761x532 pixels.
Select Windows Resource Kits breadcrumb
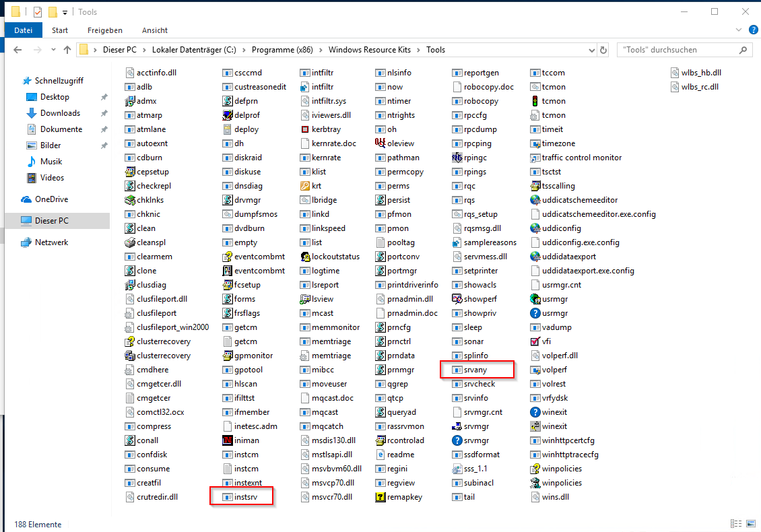coord(369,50)
